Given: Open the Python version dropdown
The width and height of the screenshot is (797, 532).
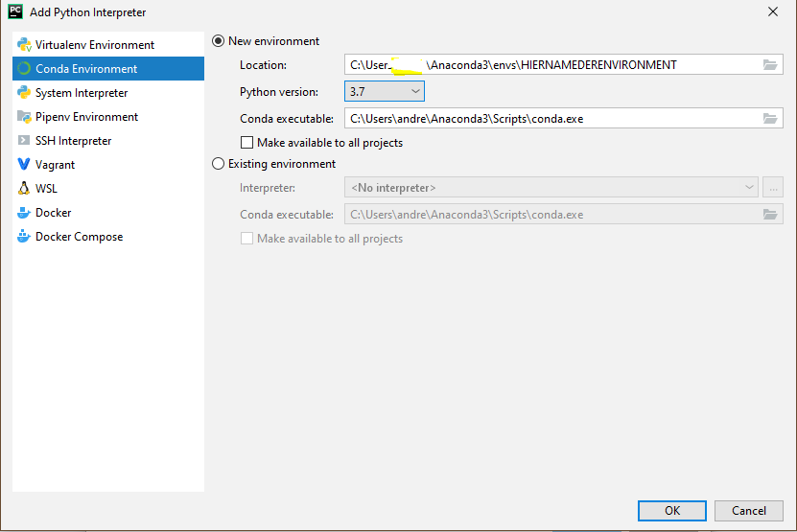Looking at the screenshot, I should coord(385,91).
